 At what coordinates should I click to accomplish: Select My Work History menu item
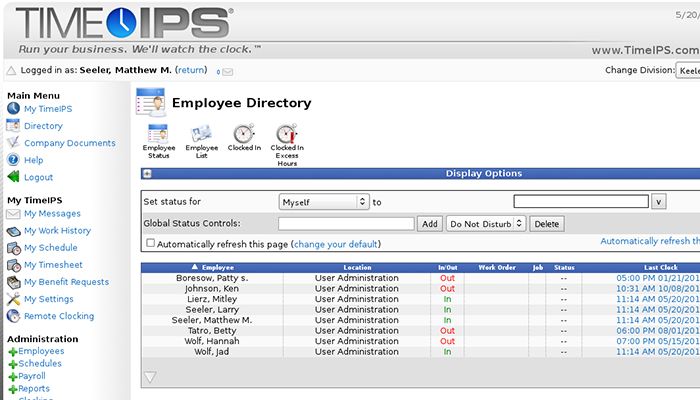[x=57, y=231]
